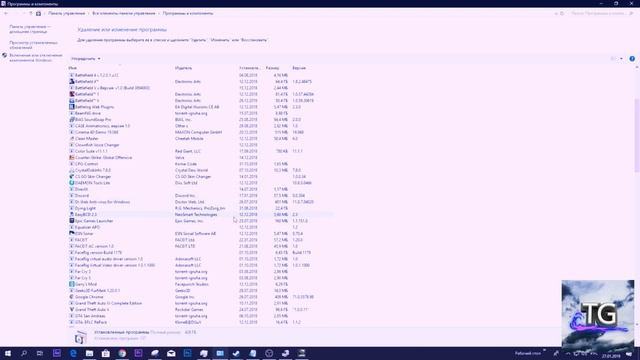
Task: Select the EasyBCD 2.3 icon
Action: tap(71, 214)
